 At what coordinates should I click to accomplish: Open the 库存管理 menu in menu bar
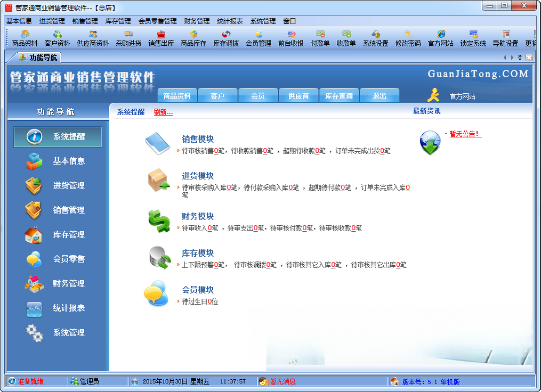pyautogui.click(x=118, y=21)
